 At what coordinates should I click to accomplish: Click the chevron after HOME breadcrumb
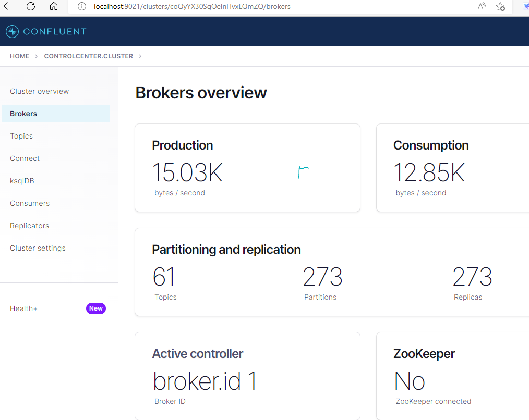[37, 56]
